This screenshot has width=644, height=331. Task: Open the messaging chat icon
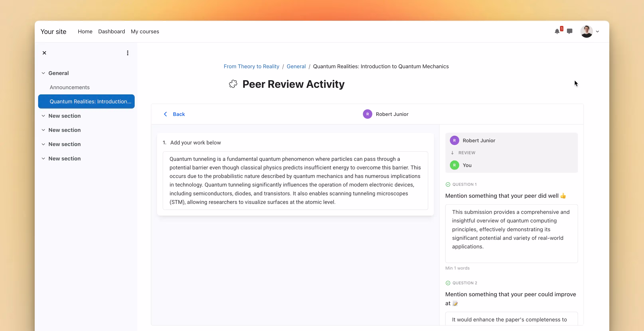(x=570, y=31)
